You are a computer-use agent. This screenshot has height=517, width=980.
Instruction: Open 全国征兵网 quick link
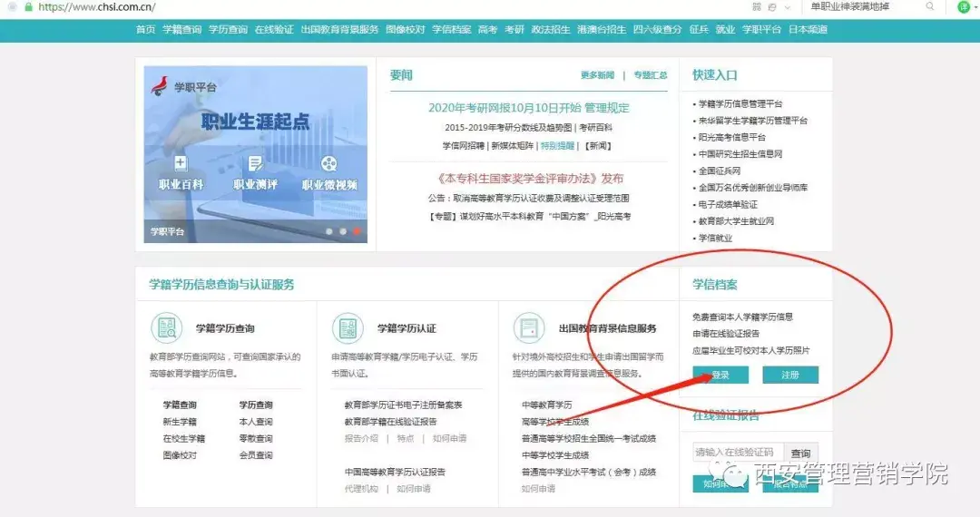(720, 171)
